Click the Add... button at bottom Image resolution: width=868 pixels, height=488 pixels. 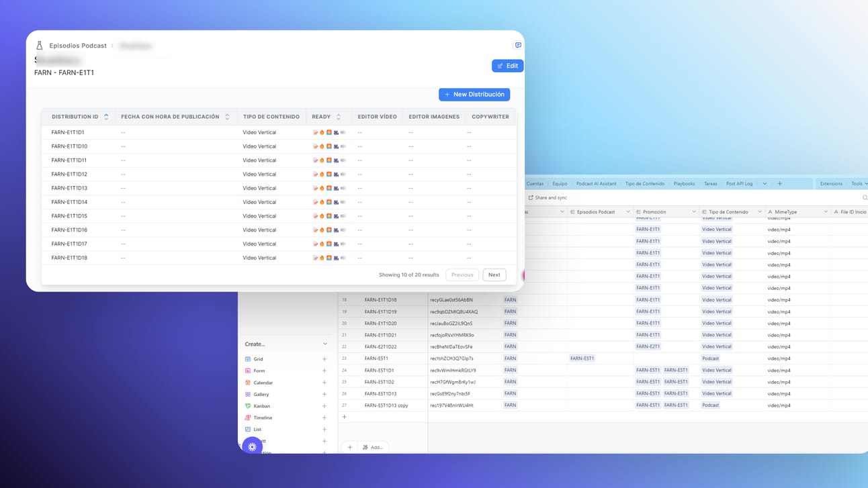coord(373,447)
